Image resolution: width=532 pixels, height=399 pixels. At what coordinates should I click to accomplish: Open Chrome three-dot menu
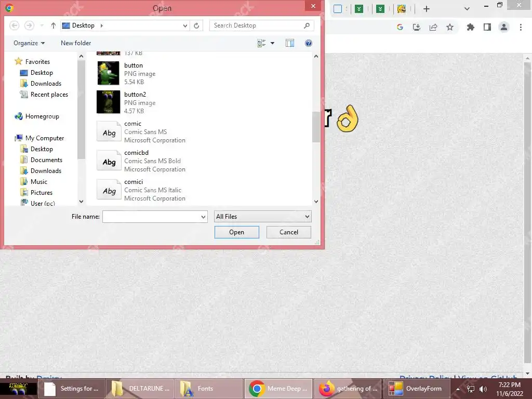[x=521, y=27]
